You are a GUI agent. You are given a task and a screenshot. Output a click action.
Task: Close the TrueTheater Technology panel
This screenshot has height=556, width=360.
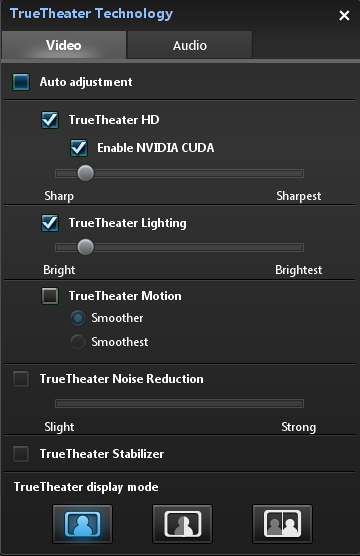pyautogui.click(x=344, y=15)
